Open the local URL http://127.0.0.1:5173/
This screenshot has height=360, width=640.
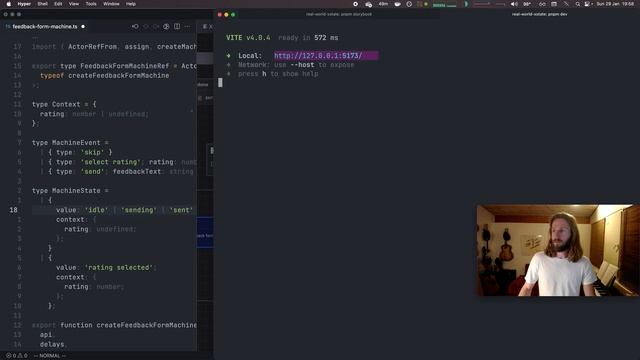pos(318,56)
